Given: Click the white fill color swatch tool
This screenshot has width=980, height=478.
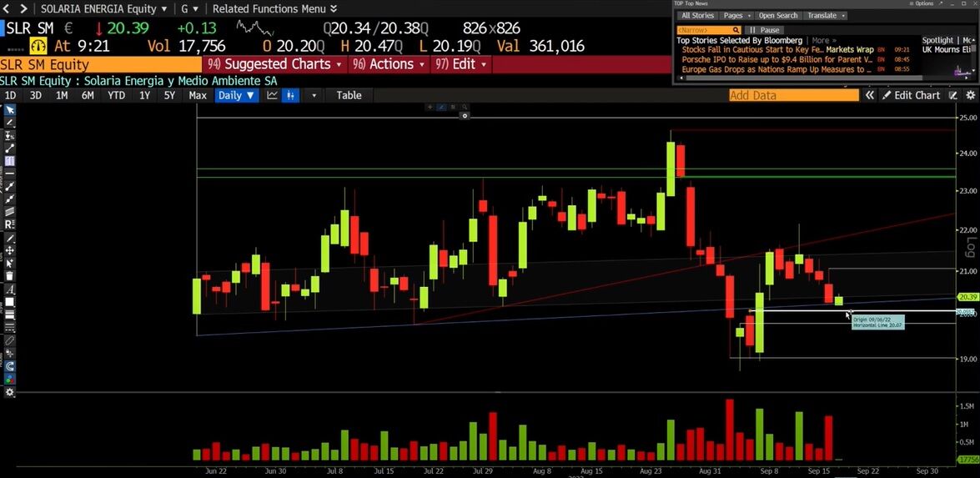Looking at the screenshot, I should point(10,303).
